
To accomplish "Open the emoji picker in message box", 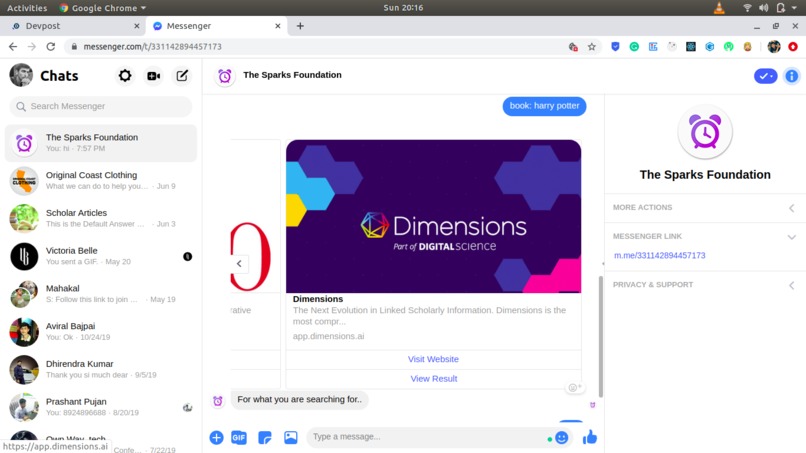I will (x=561, y=438).
